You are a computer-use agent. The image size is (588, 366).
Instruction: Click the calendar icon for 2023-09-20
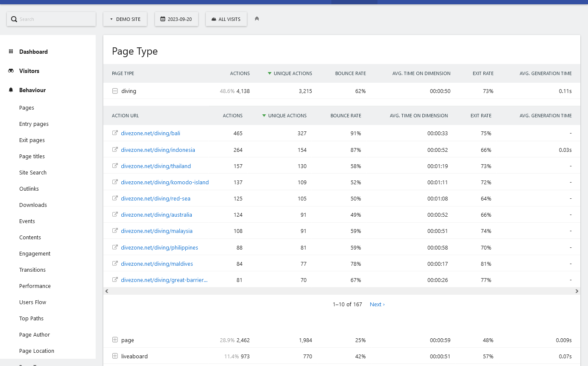[x=163, y=19]
